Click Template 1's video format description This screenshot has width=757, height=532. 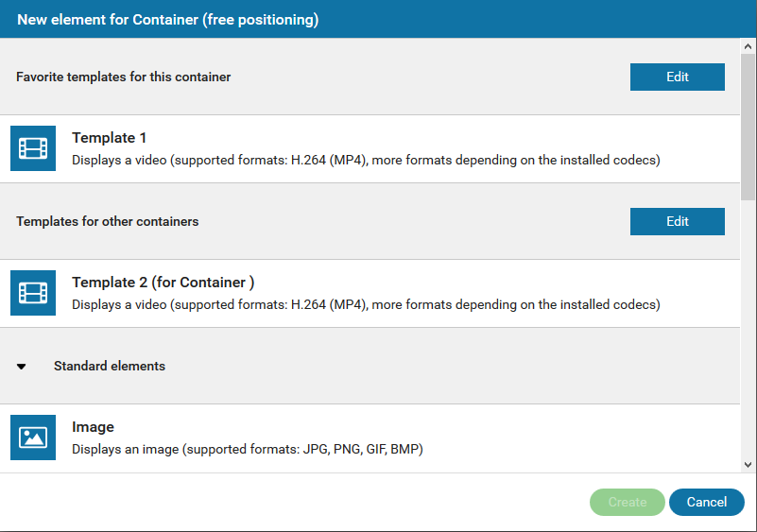[366, 161]
